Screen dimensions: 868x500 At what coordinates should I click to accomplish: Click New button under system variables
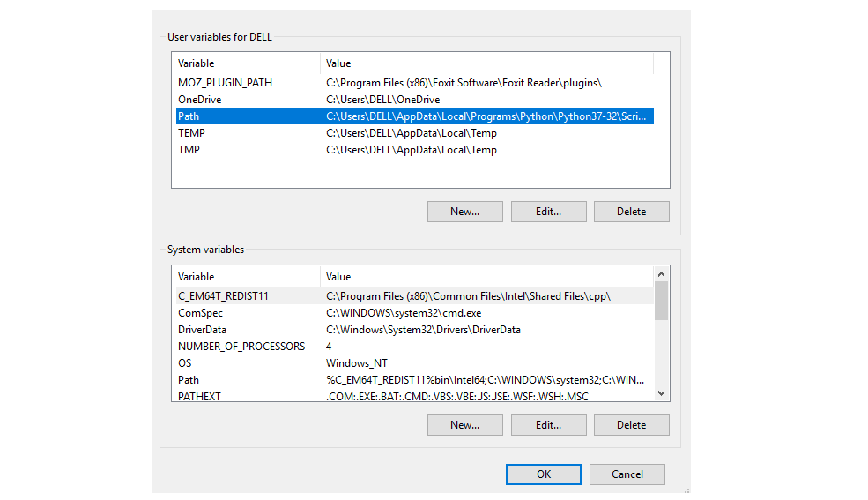(x=465, y=425)
